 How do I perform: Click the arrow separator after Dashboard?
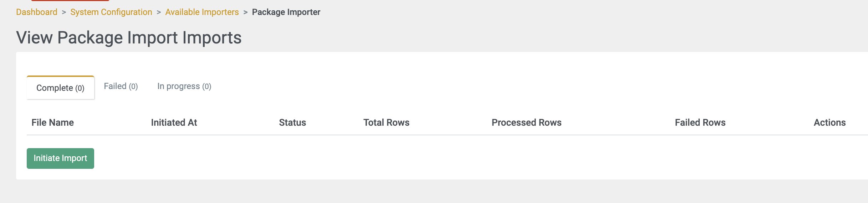tap(64, 12)
